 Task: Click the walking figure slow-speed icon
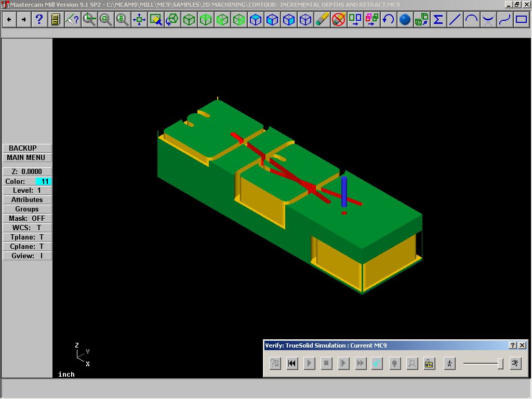pyautogui.click(x=449, y=363)
